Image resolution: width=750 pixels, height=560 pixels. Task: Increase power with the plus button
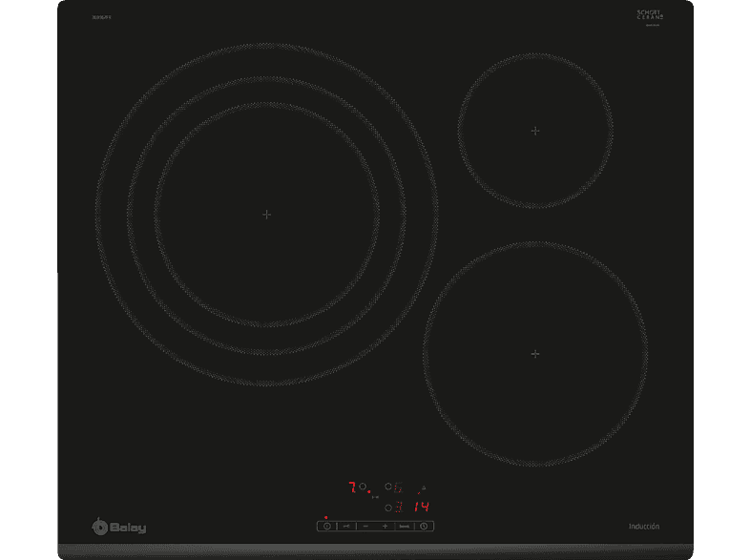[x=385, y=526]
